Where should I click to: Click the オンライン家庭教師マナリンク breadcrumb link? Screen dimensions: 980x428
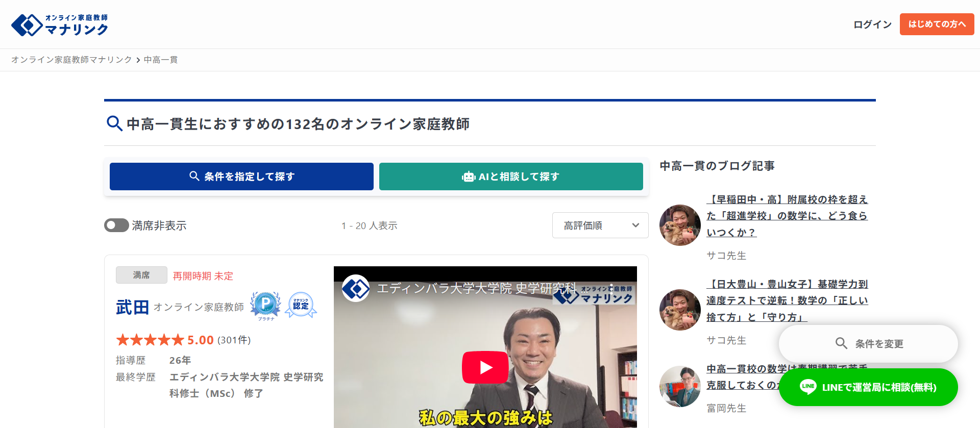click(x=71, y=60)
